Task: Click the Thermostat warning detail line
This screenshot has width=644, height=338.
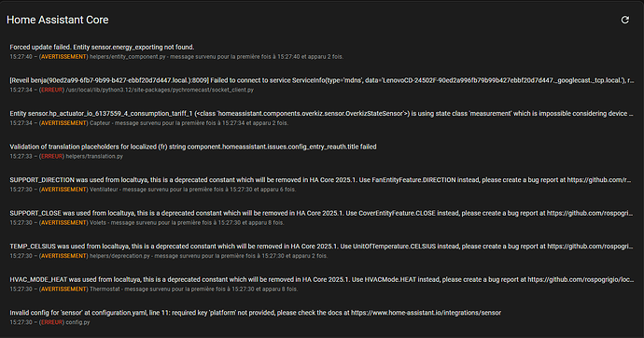Action: [154, 289]
